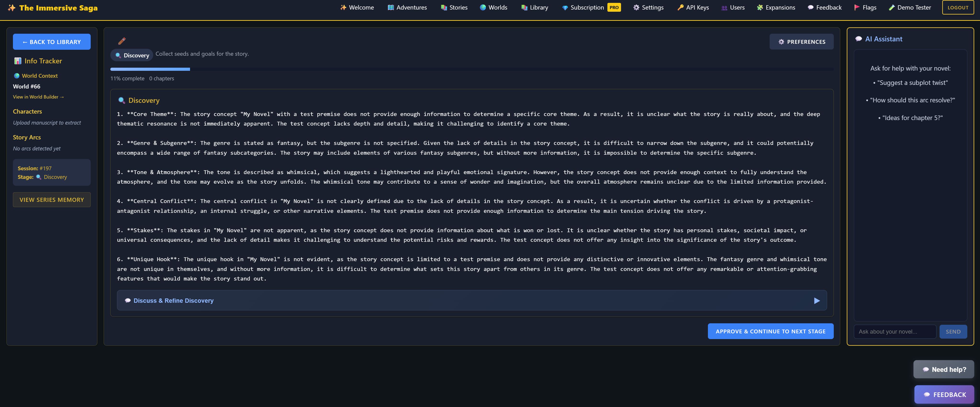Click the magnifier icon in Discovery heading
The width and height of the screenshot is (980, 407).
(121, 100)
